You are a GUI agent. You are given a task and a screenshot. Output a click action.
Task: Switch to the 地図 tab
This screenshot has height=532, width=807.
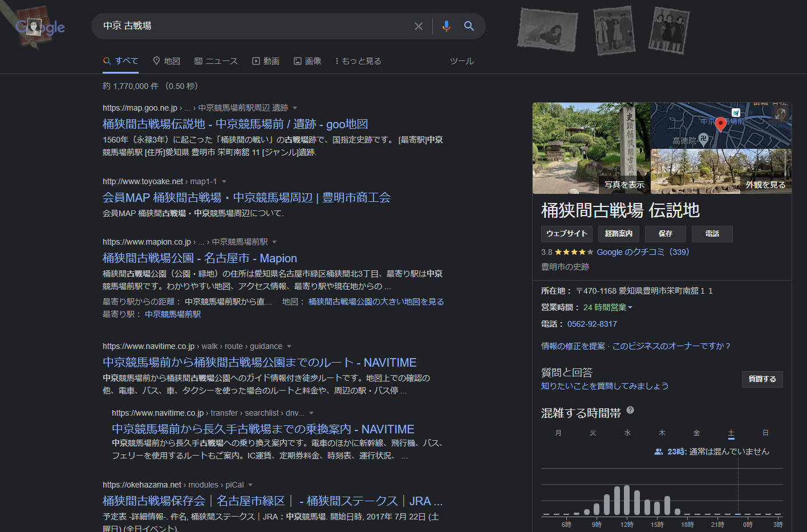coord(167,61)
